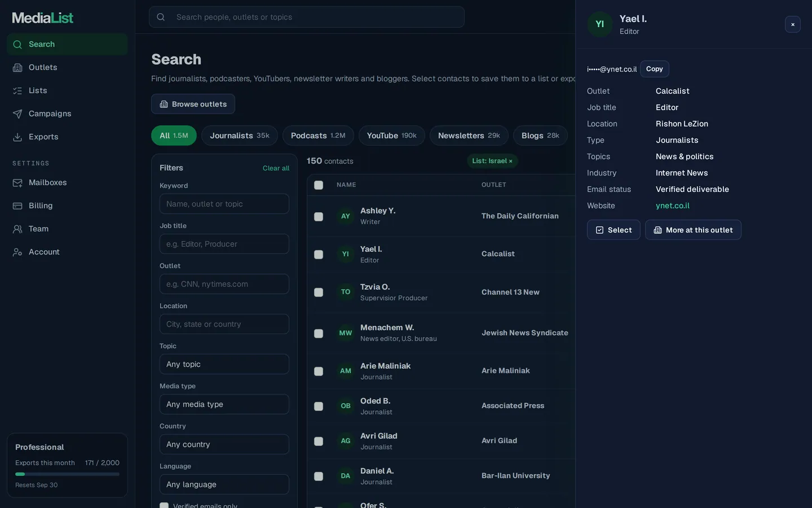Viewport: 812px width, 508px height.
Task: Click the Billing card icon
Action: coord(17,206)
